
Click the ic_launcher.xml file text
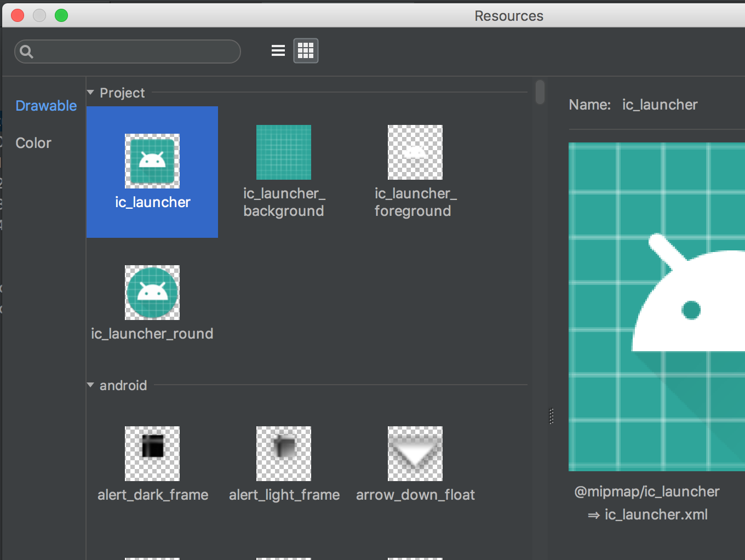pyautogui.click(x=656, y=515)
